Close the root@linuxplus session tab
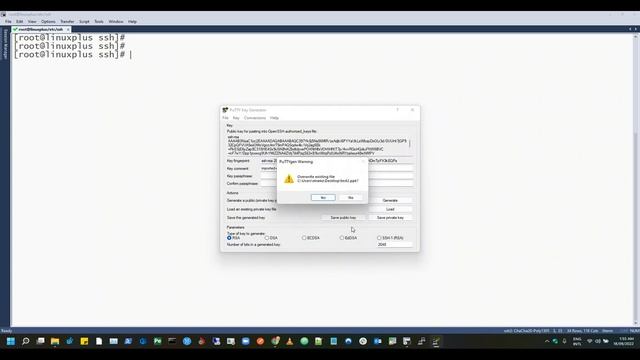Viewport: 640px width, 360px height. click(x=68, y=29)
